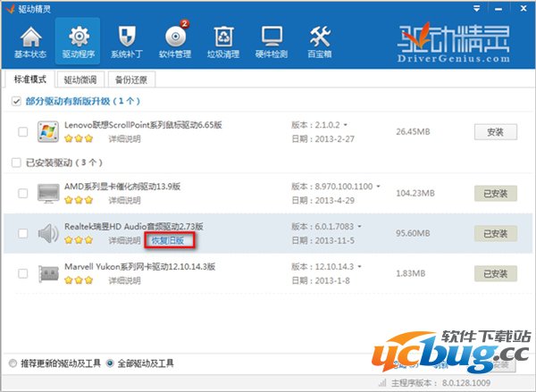
Task: Open 详细说明 for the Marvell driver
Action: pyautogui.click(x=125, y=280)
